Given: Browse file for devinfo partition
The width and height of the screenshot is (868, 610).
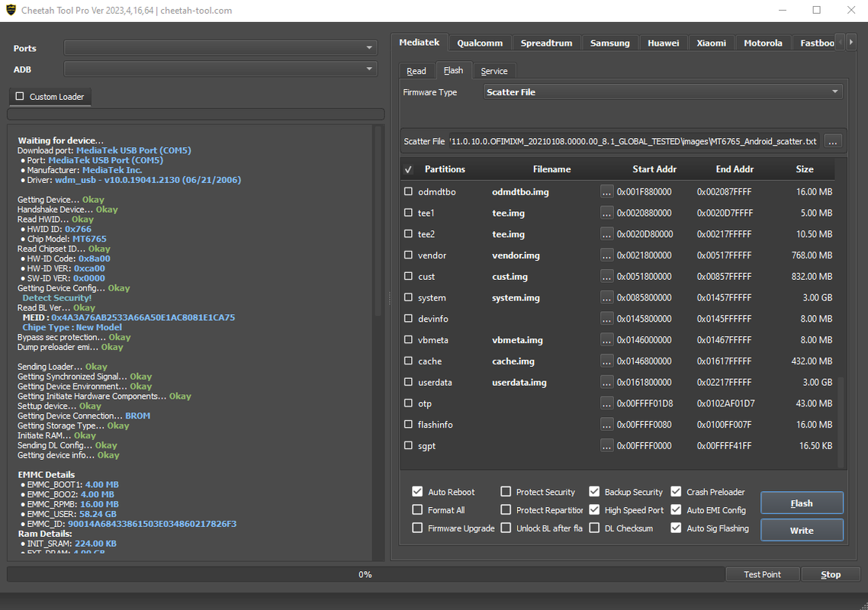Looking at the screenshot, I should [x=606, y=318].
